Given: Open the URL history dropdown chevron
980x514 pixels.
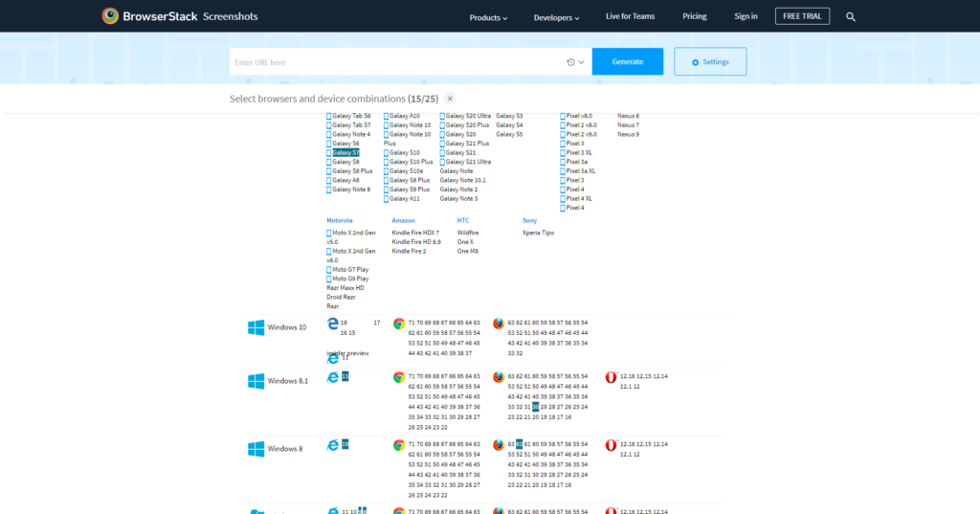Looking at the screenshot, I should click(581, 62).
